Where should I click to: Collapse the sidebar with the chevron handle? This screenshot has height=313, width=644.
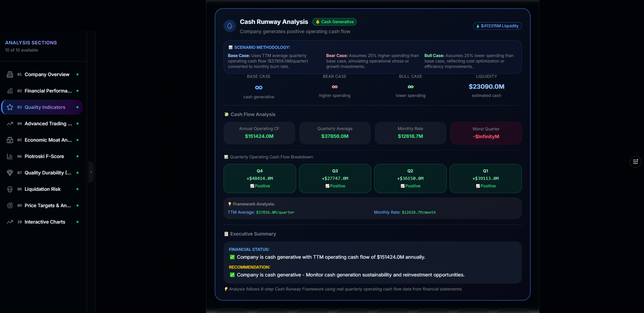click(x=91, y=172)
